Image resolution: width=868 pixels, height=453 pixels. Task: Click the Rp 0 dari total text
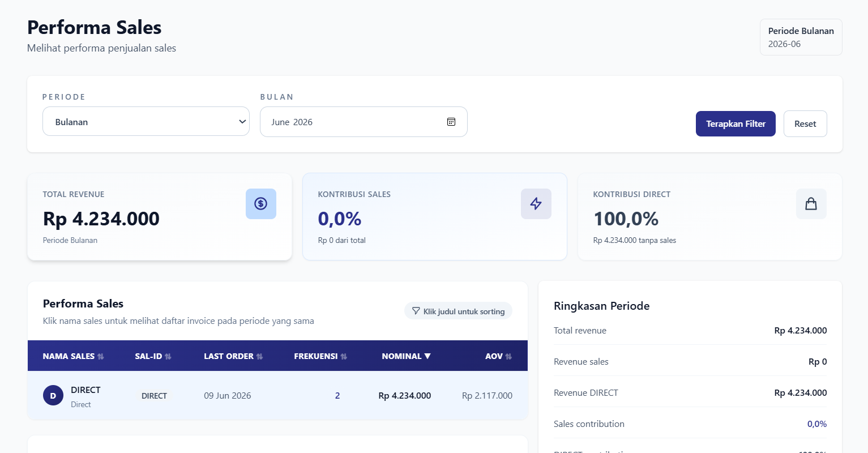click(x=342, y=240)
